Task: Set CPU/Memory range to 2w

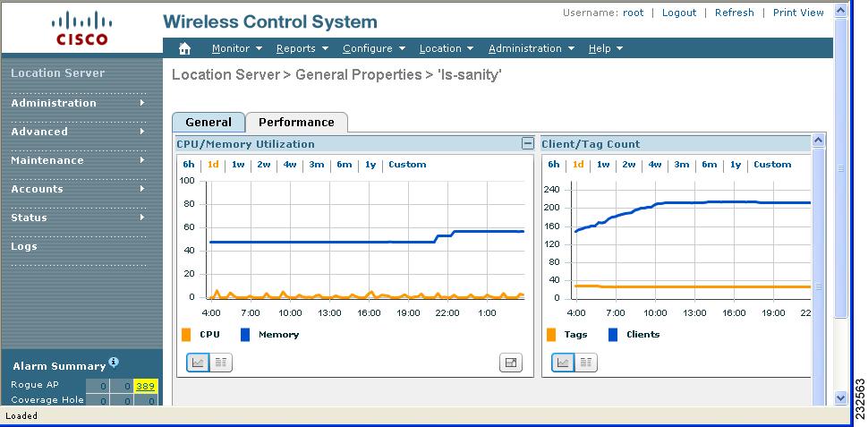Action: [263, 165]
